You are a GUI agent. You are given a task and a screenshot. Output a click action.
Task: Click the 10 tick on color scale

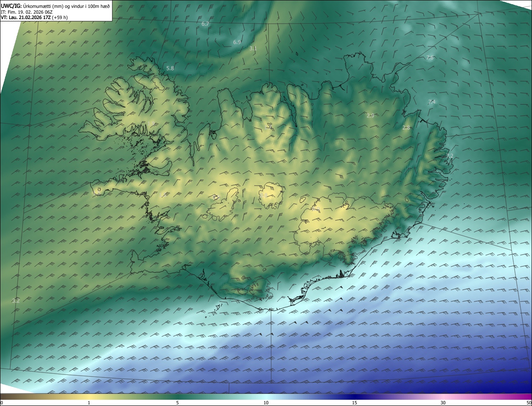(266, 403)
